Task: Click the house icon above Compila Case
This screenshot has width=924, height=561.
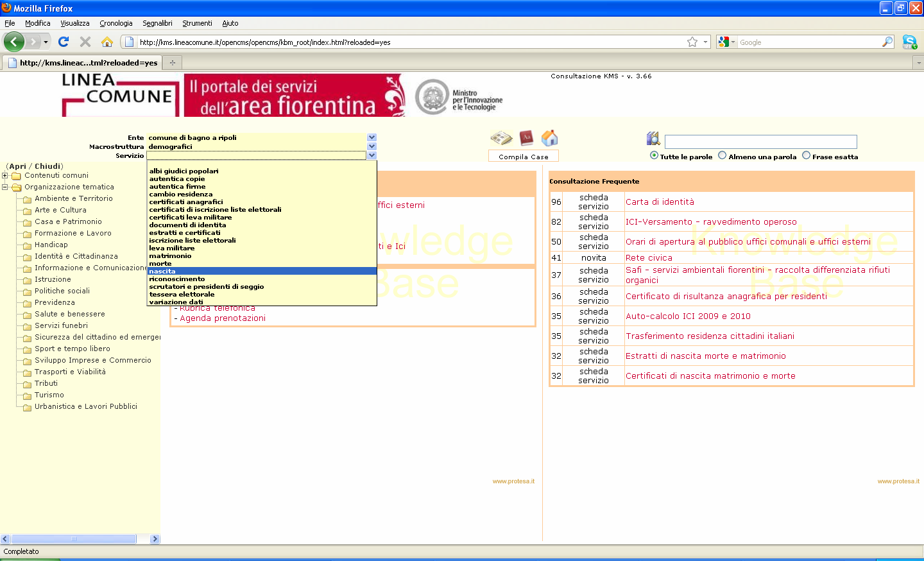Action: 550,137
